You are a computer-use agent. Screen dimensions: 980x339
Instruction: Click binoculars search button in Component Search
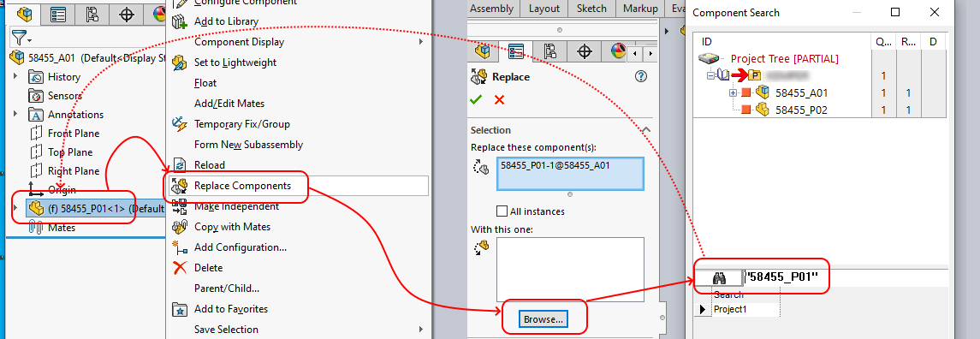point(718,277)
